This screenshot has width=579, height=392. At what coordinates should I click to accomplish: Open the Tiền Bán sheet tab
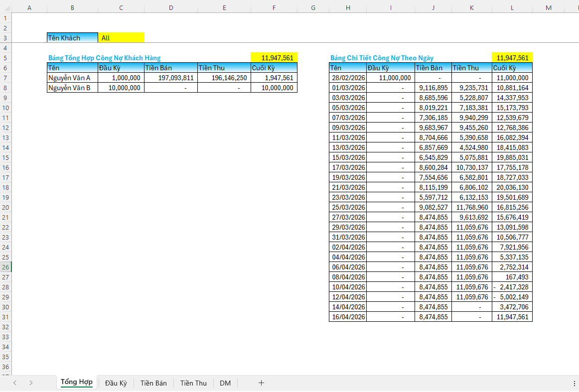coord(153,383)
